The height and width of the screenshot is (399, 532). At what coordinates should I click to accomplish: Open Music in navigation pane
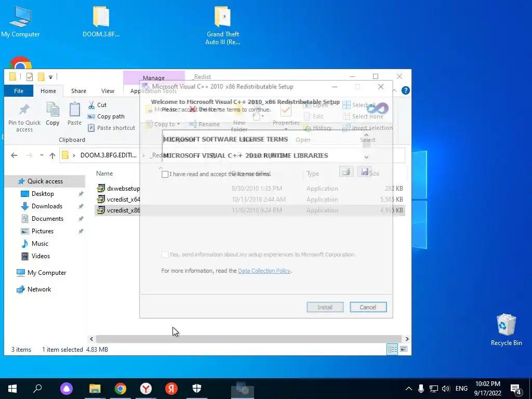pyautogui.click(x=39, y=244)
